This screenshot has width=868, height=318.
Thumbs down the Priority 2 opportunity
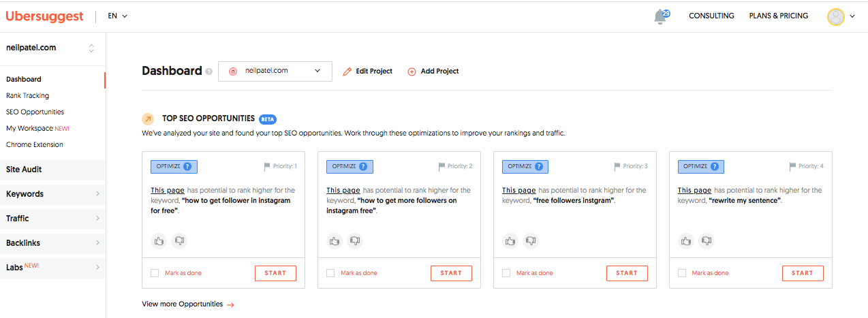click(x=356, y=240)
